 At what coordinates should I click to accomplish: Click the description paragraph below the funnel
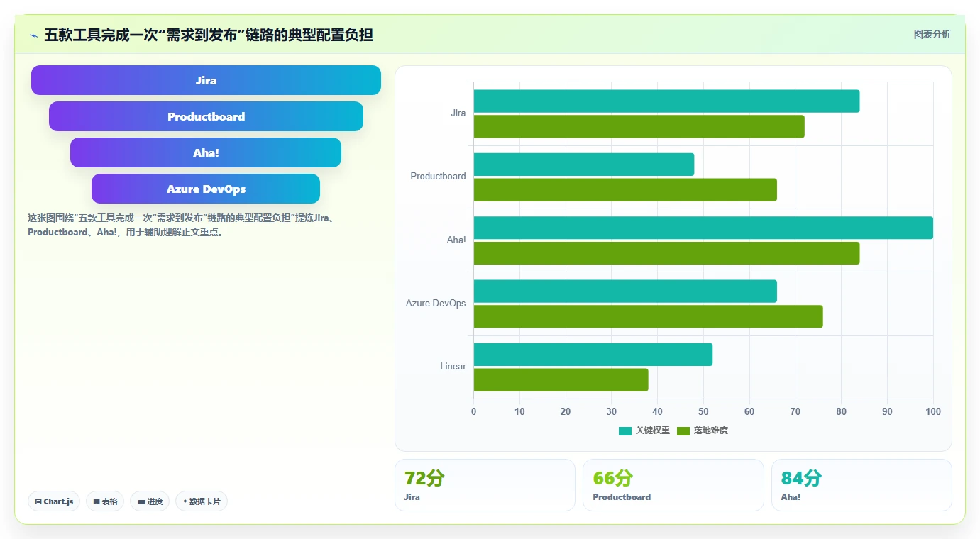(x=181, y=225)
